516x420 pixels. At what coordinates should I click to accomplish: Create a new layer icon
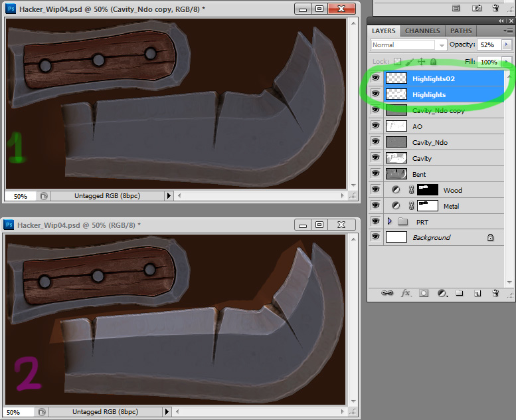(477, 293)
